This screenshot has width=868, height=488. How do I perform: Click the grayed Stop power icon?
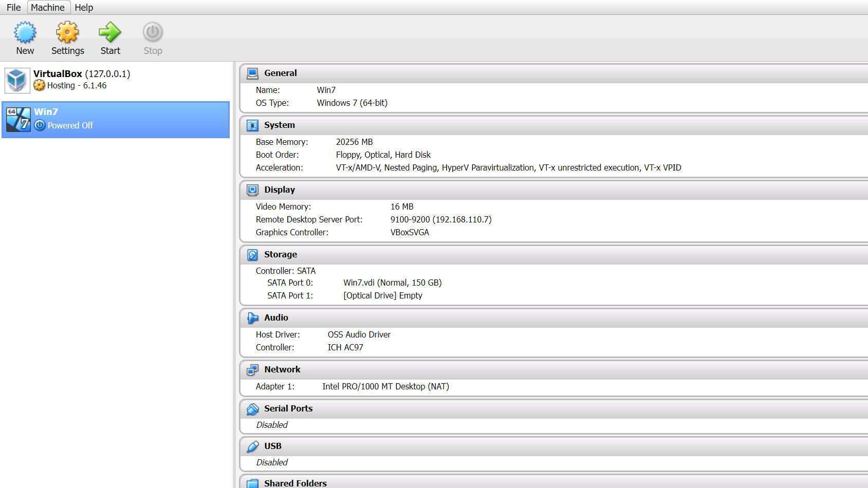pos(153,32)
